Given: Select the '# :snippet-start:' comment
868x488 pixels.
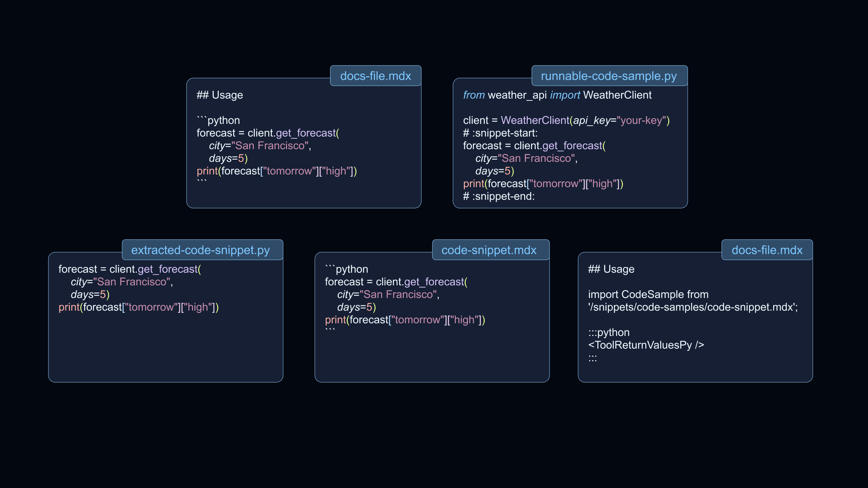Looking at the screenshot, I should [500, 133].
